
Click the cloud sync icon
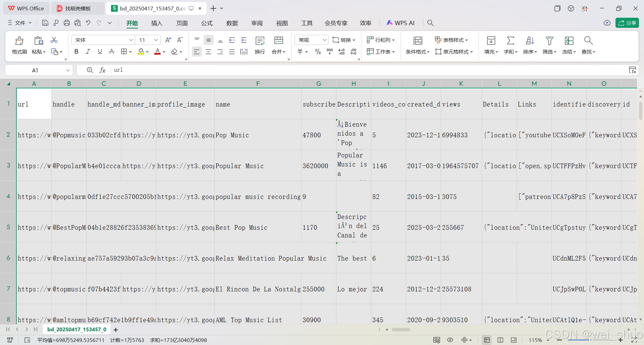point(607,23)
